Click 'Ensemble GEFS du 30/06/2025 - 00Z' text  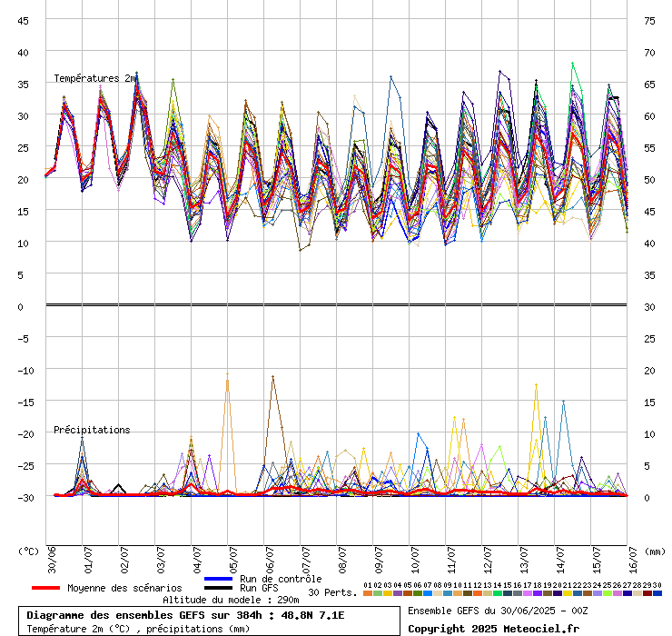coord(498,611)
